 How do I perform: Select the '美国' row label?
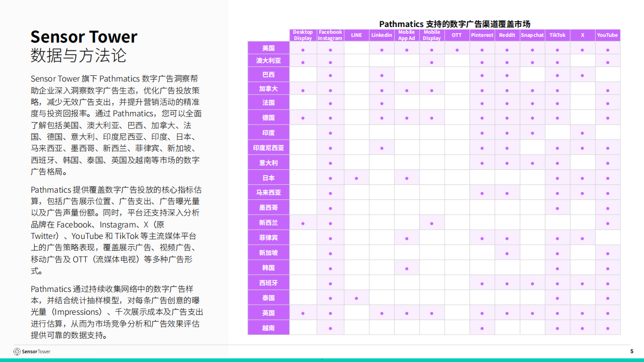269,48
